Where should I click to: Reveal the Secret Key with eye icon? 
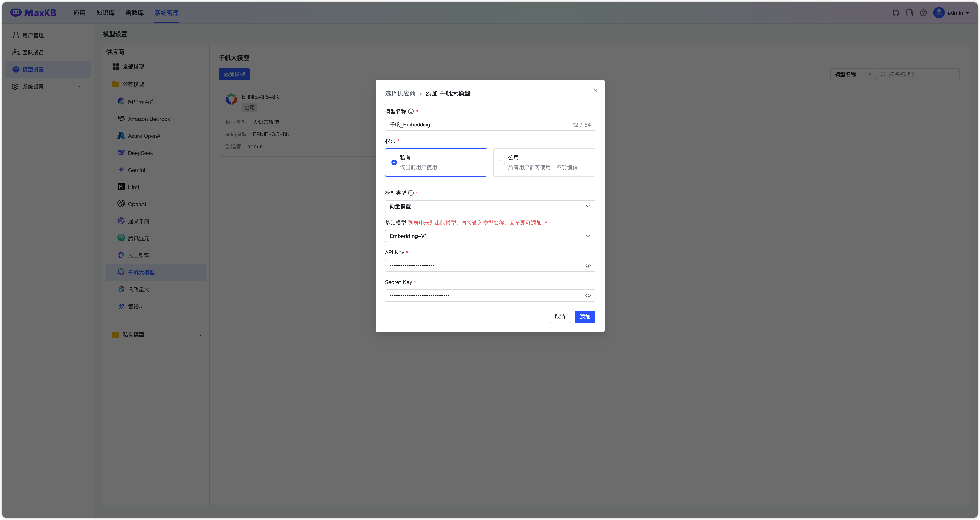pos(588,296)
